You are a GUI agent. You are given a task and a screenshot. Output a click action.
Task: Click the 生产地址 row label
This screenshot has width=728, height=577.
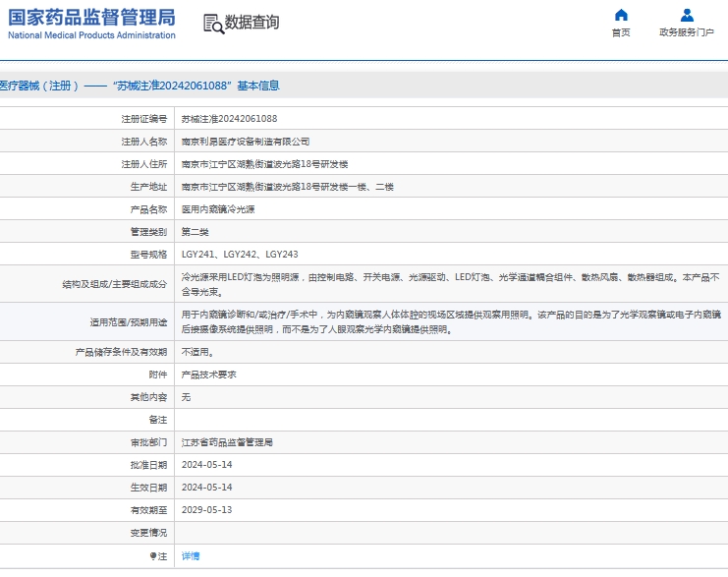148,187
